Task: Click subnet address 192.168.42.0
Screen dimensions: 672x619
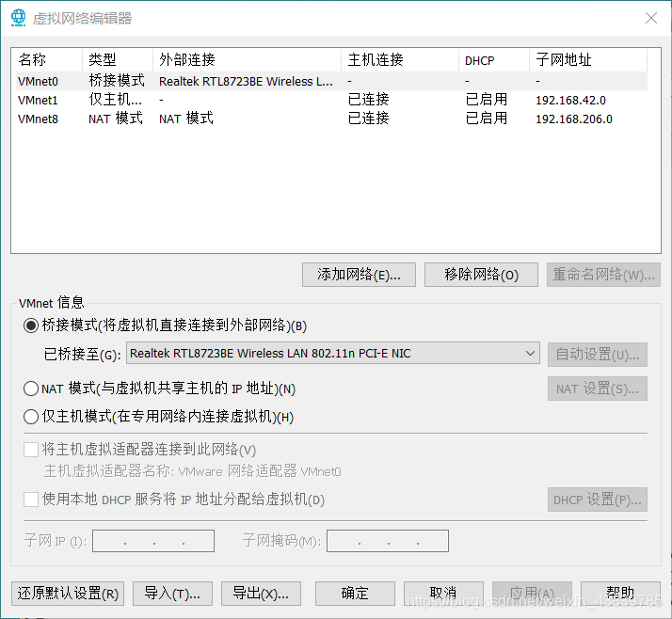Action: [570, 101]
